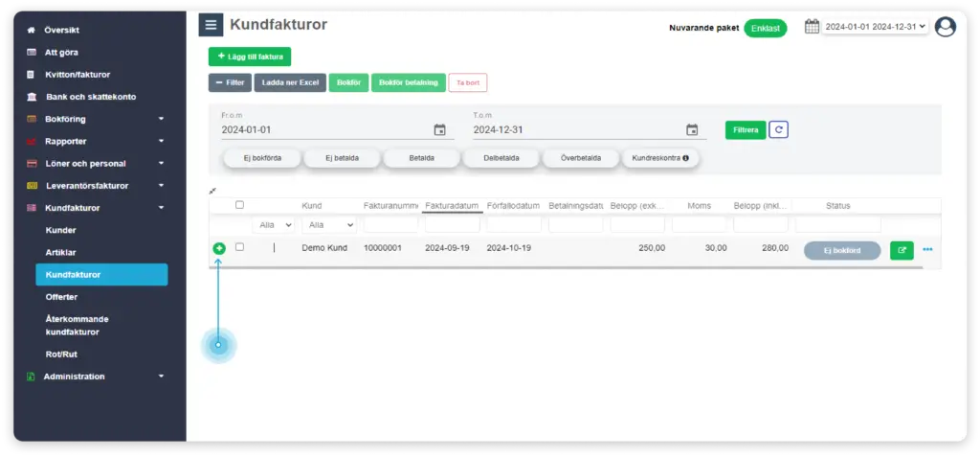Viewport: 980px width, 457px height.
Task: Collapse the Kundfakturor menu arrow
Action: pyautogui.click(x=161, y=208)
